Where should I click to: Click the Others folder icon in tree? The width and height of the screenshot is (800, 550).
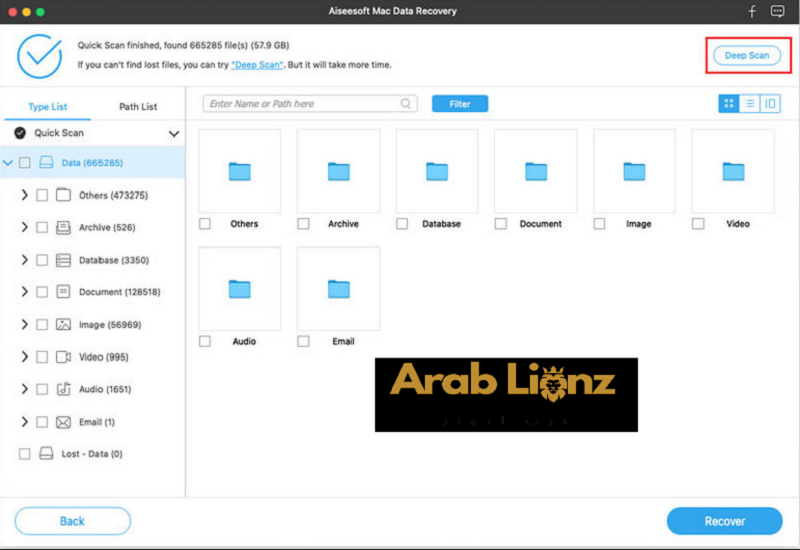(x=63, y=195)
